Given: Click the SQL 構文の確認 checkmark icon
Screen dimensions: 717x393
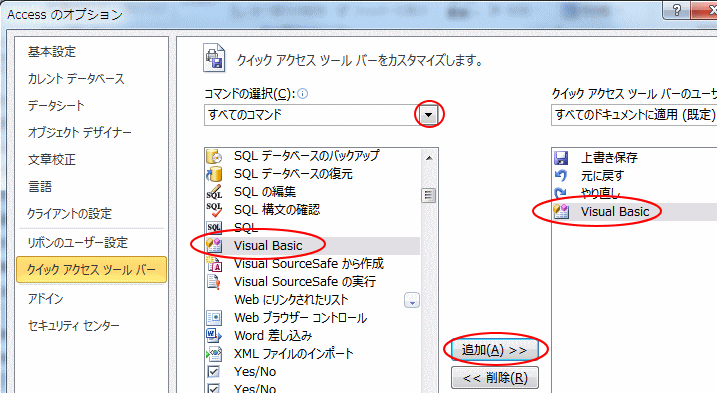Looking at the screenshot, I should pos(214,210).
